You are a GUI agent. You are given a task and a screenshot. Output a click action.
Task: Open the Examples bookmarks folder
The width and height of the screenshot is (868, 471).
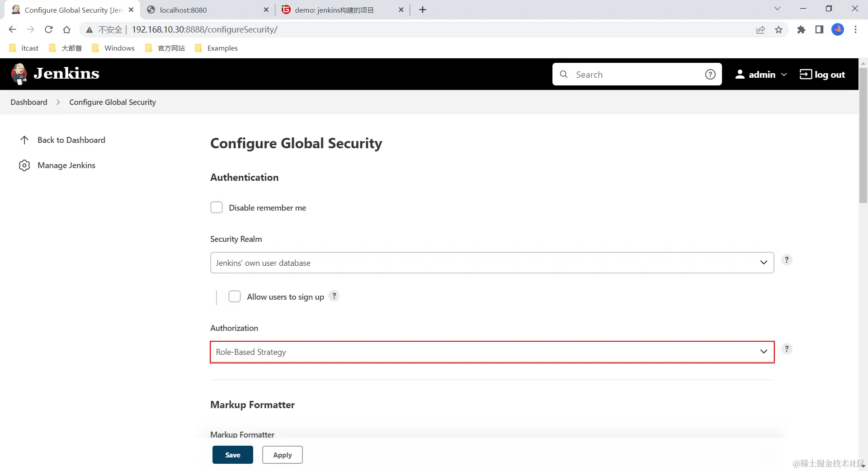pos(216,48)
